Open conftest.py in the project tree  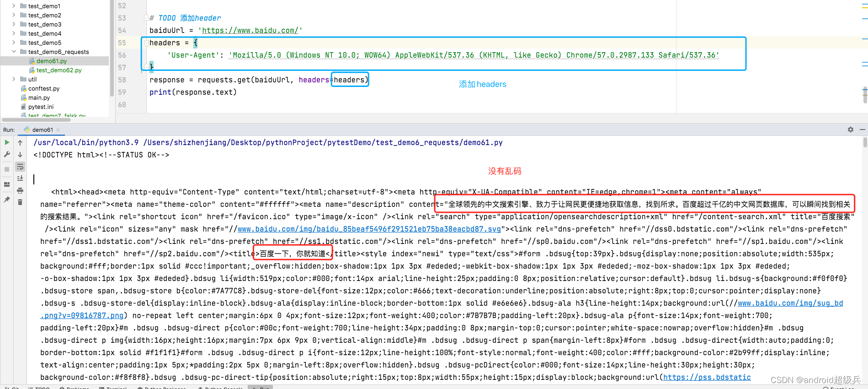(x=44, y=88)
